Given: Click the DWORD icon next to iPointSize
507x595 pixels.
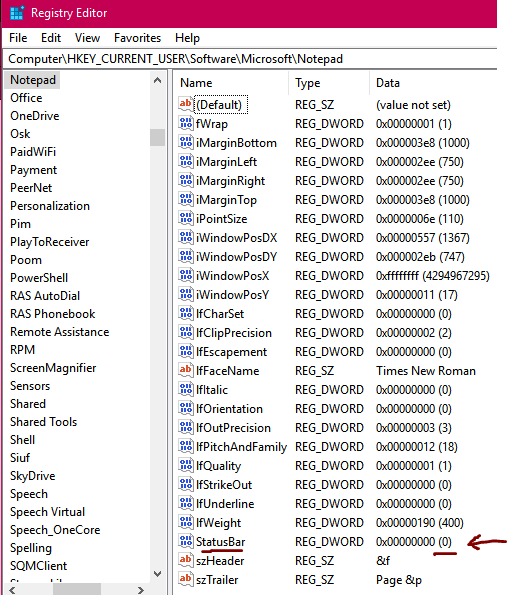Looking at the screenshot, I should (185, 218).
